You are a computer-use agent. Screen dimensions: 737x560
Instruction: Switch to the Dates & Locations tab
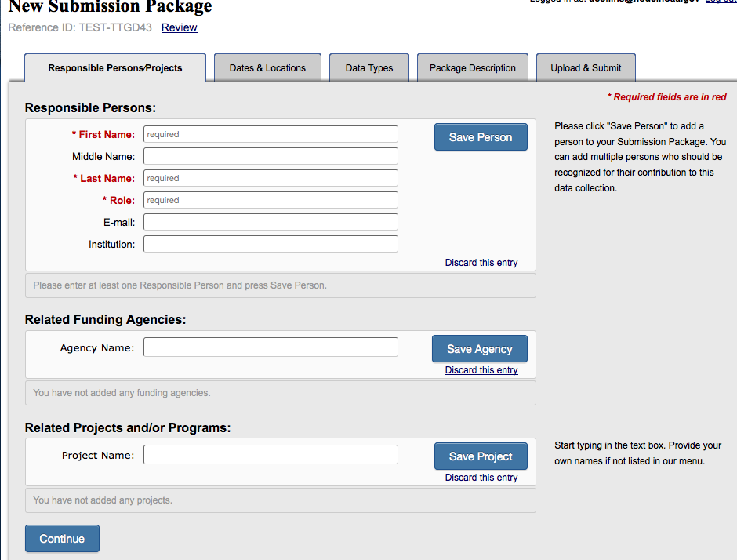[267, 68]
